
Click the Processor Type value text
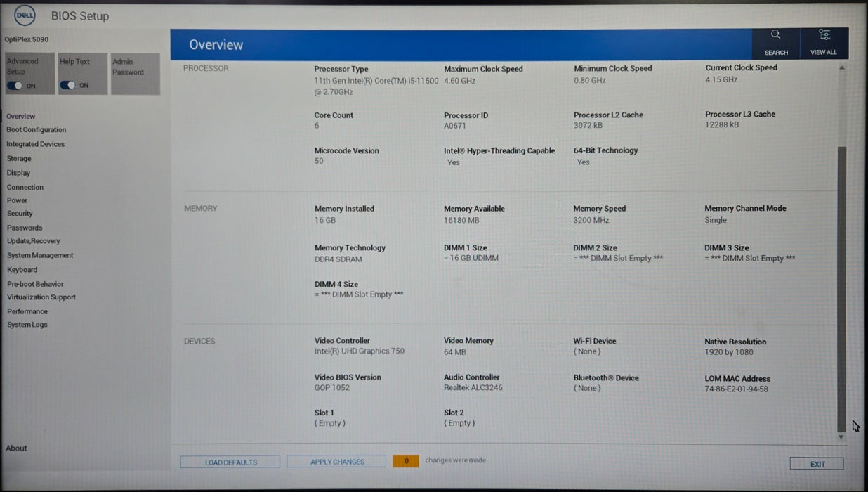[x=376, y=86]
